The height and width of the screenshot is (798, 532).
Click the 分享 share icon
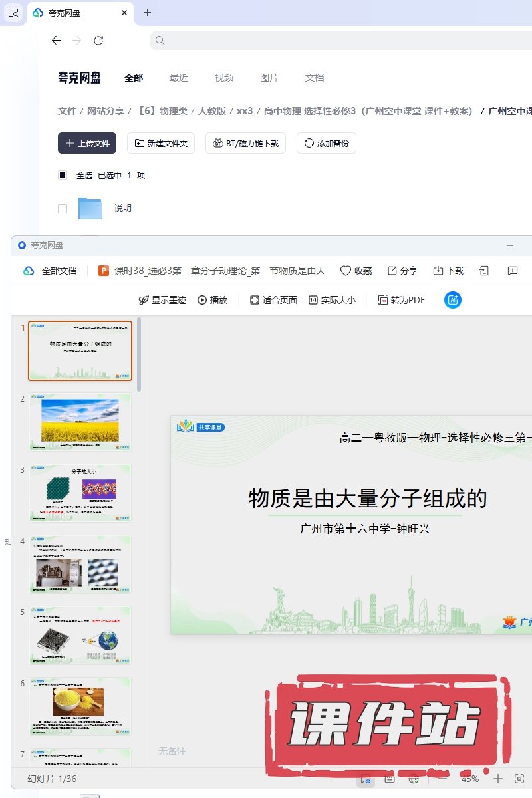[392, 271]
